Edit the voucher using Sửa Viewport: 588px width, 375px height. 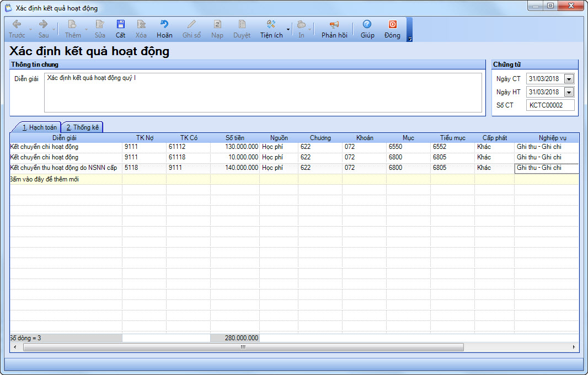pos(100,29)
